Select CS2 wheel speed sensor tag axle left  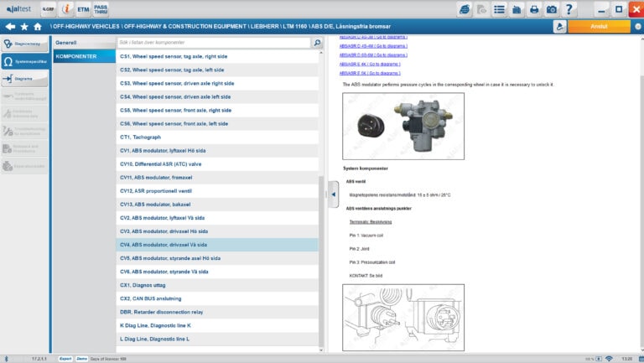point(217,70)
